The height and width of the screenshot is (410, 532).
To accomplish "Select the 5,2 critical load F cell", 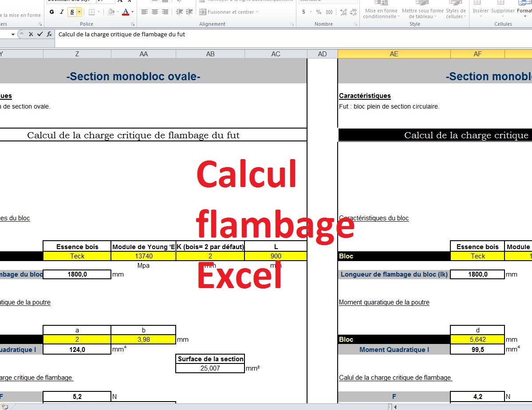I will pos(77,396).
